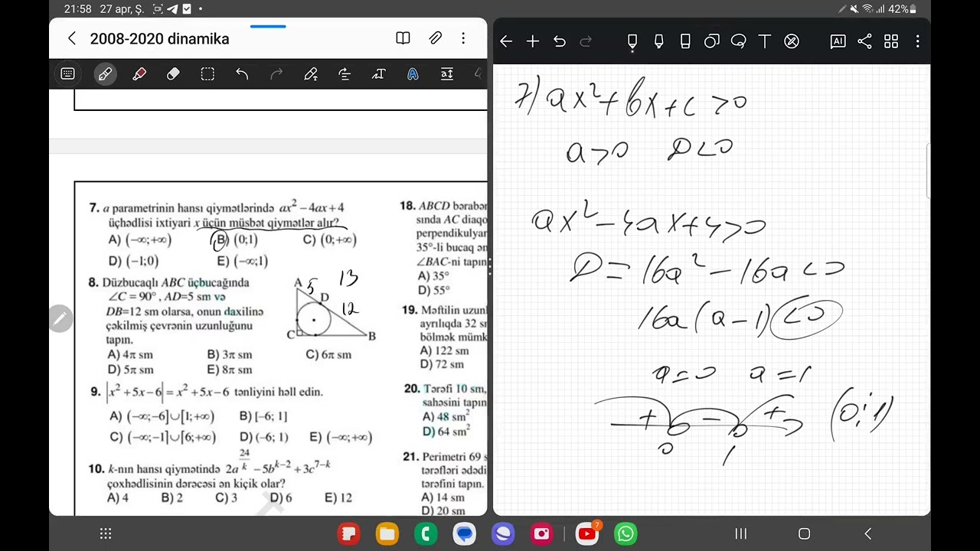Viewport: 980px width, 551px height.
Task: Open the red notes app in taskbar
Action: (x=349, y=533)
